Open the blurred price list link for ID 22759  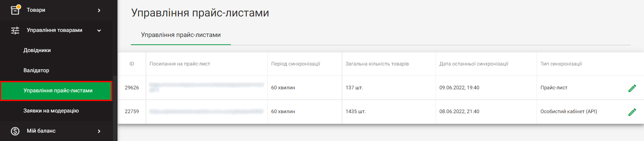point(206,111)
